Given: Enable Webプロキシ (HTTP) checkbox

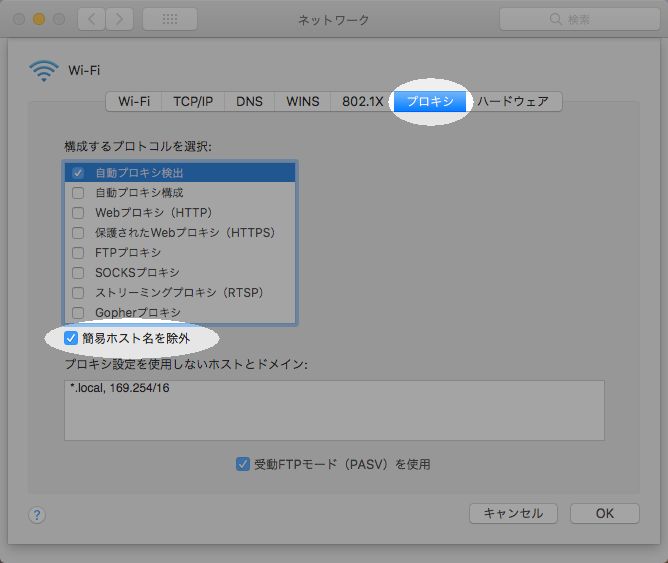Looking at the screenshot, I should [78, 213].
